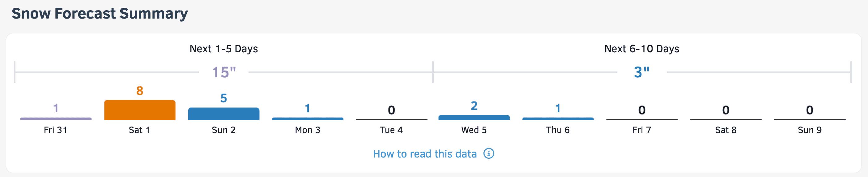Click the blue 5 value above Sun 2
868x177 pixels.
(x=223, y=98)
